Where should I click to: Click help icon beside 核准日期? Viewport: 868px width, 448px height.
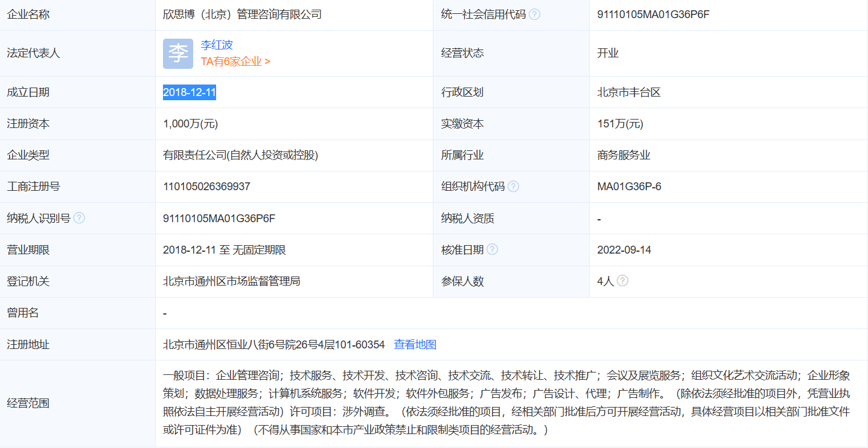click(x=492, y=249)
